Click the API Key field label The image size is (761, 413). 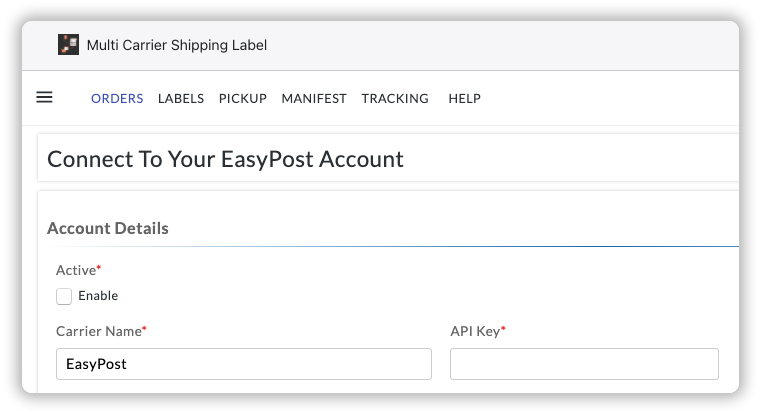(475, 330)
